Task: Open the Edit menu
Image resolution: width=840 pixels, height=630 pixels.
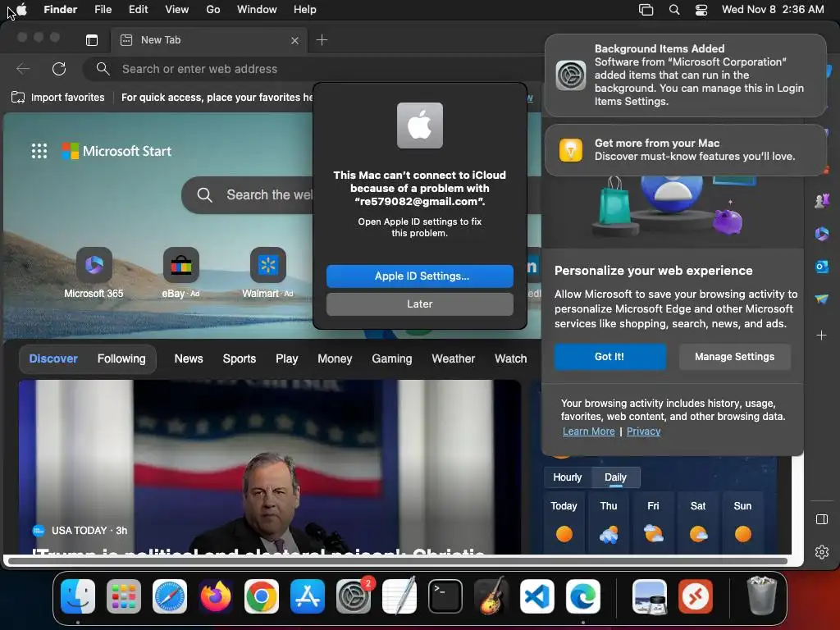Action: [x=138, y=10]
